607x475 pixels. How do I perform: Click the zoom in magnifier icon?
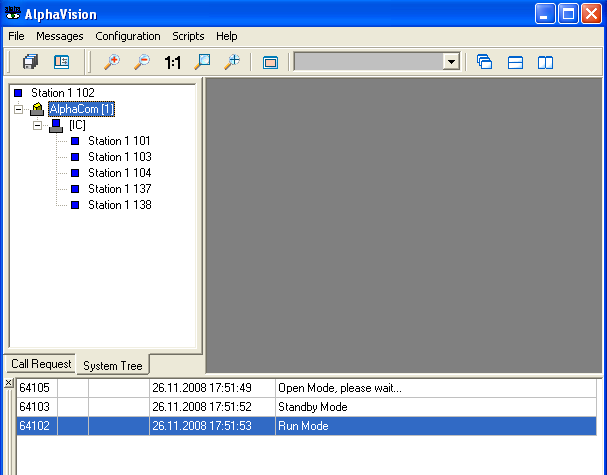(x=111, y=62)
